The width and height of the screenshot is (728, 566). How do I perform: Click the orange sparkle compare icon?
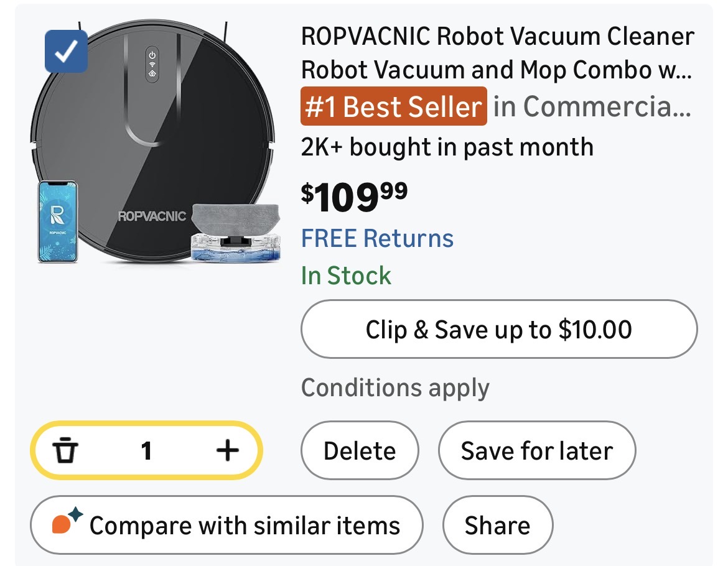67,524
